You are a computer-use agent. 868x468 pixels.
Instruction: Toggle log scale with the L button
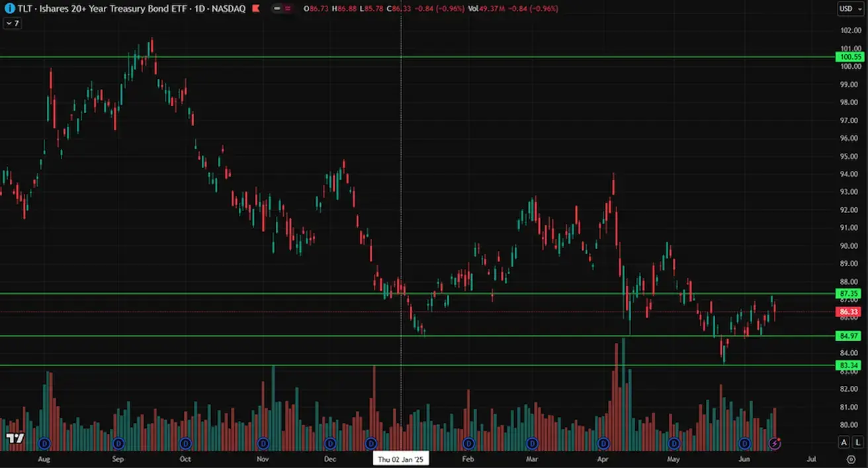pyautogui.click(x=857, y=442)
